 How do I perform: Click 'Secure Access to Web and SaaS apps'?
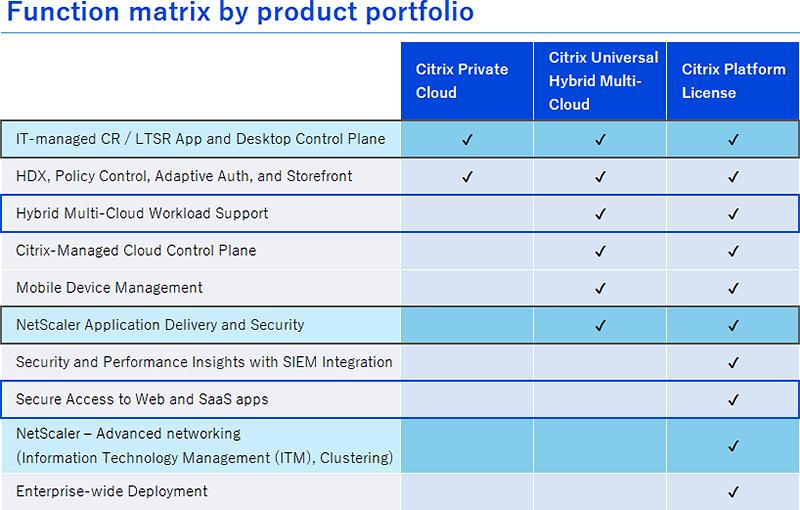pos(142,399)
